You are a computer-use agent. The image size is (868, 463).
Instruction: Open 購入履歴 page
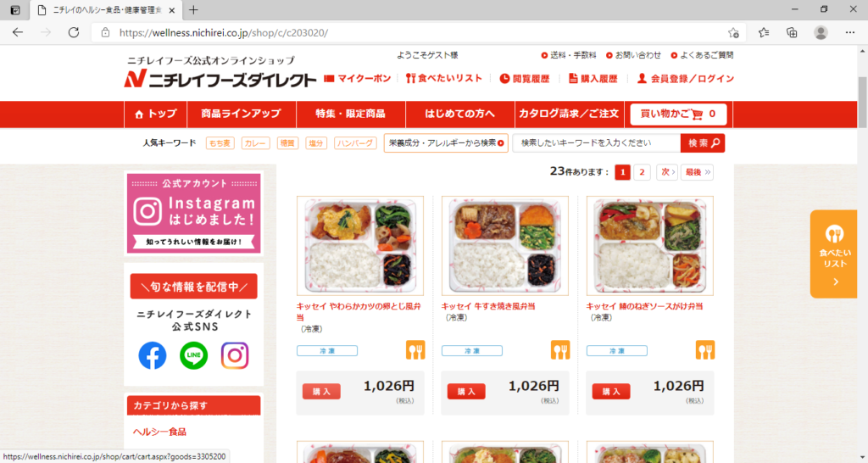tap(593, 79)
